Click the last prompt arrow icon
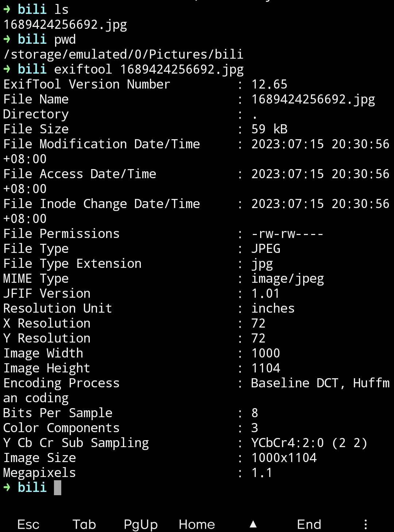Image resolution: width=394 pixels, height=532 pixels. (x=7, y=488)
